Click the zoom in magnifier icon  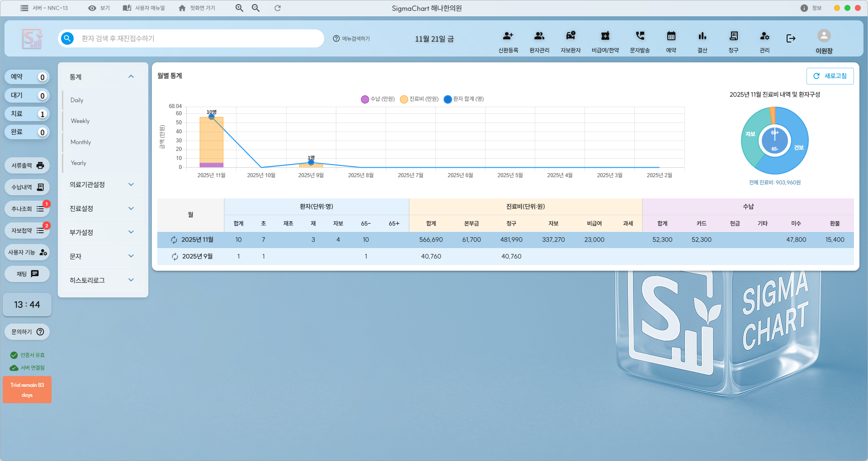[239, 8]
